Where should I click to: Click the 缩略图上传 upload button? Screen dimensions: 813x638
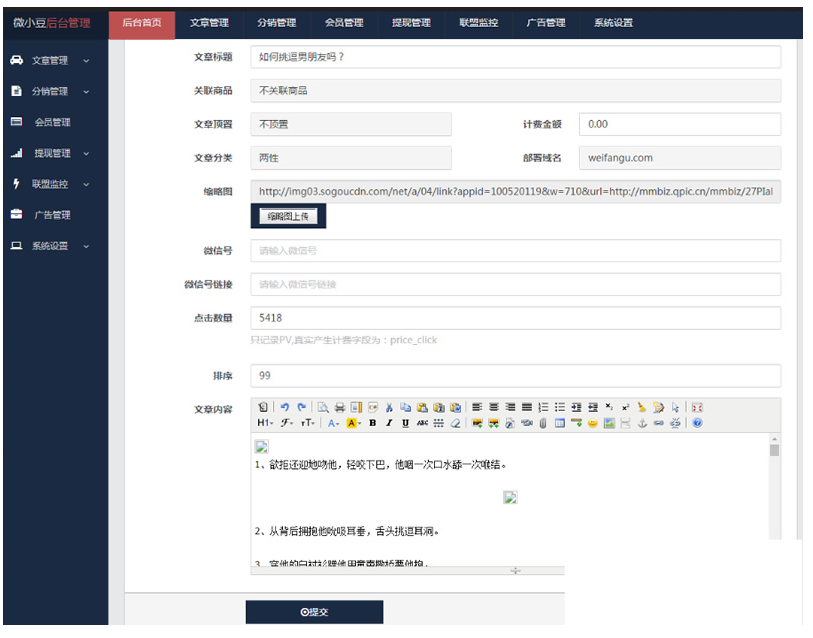288,216
